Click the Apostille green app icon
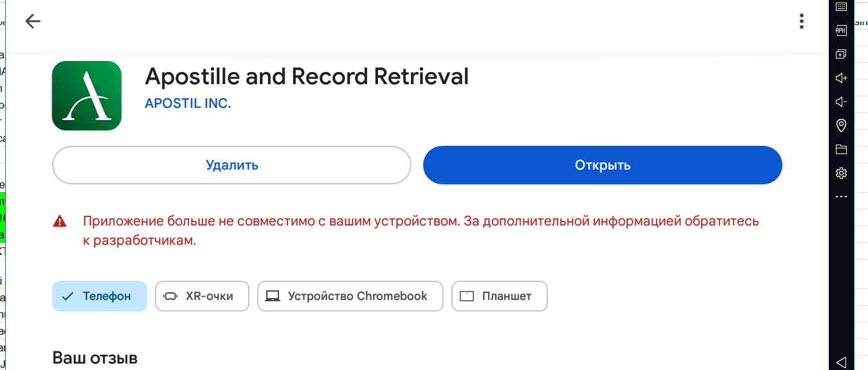The height and width of the screenshot is (370, 868). coord(87,96)
